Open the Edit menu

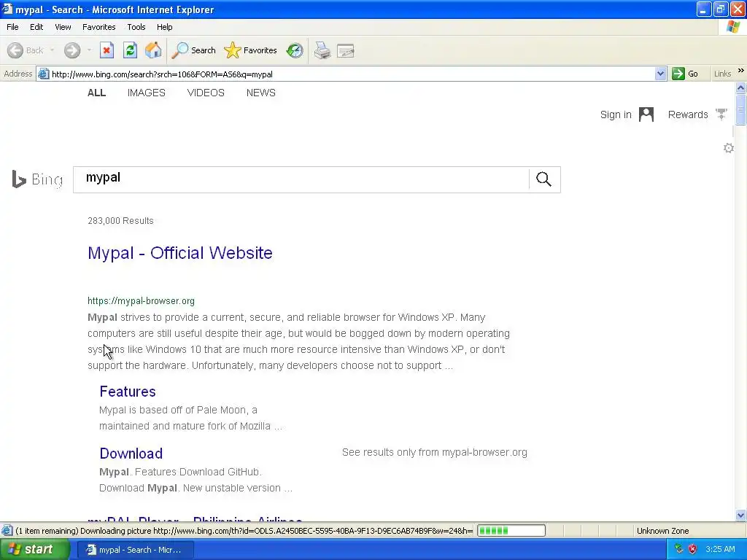pos(36,27)
